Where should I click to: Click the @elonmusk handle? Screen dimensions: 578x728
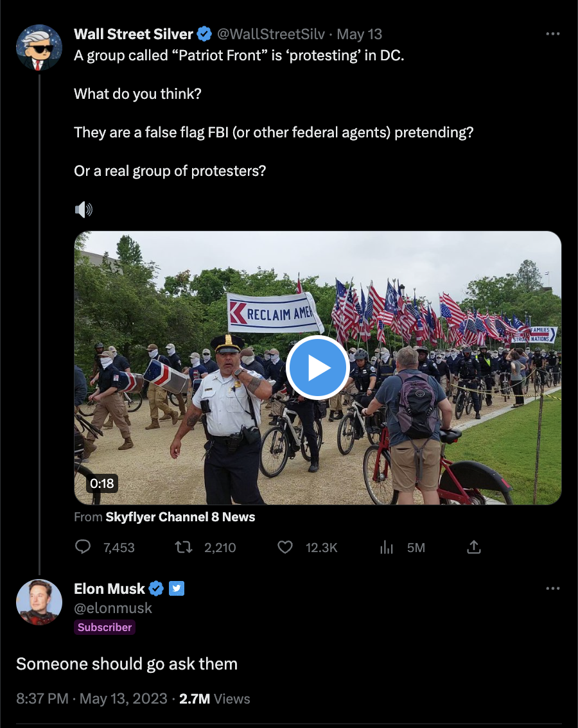113,607
